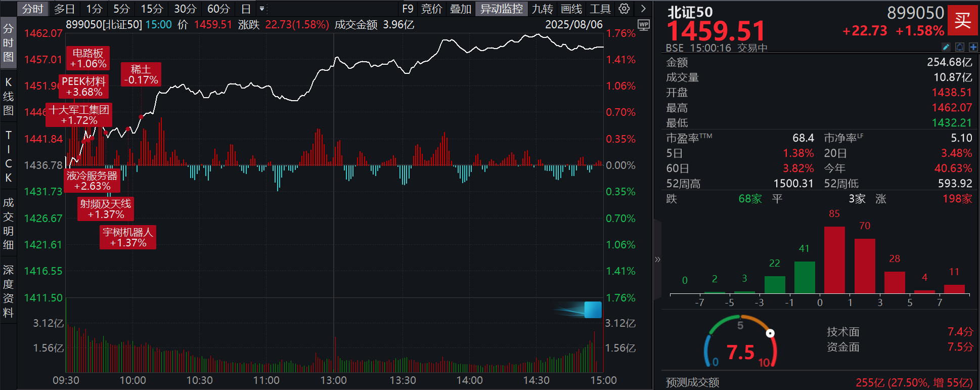
Task: Click the 最高 1462.07 value
Action: [x=952, y=108]
